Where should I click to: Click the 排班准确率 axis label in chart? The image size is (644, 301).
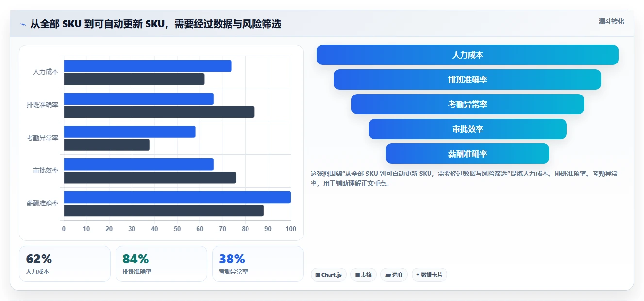pyautogui.click(x=43, y=105)
